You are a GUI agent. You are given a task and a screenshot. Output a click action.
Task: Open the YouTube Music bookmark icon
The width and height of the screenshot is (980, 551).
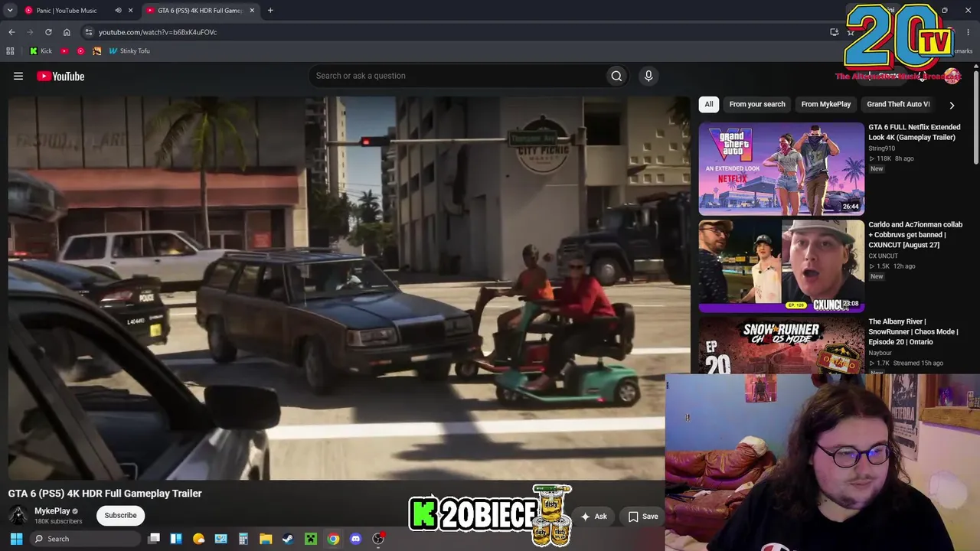(x=80, y=51)
